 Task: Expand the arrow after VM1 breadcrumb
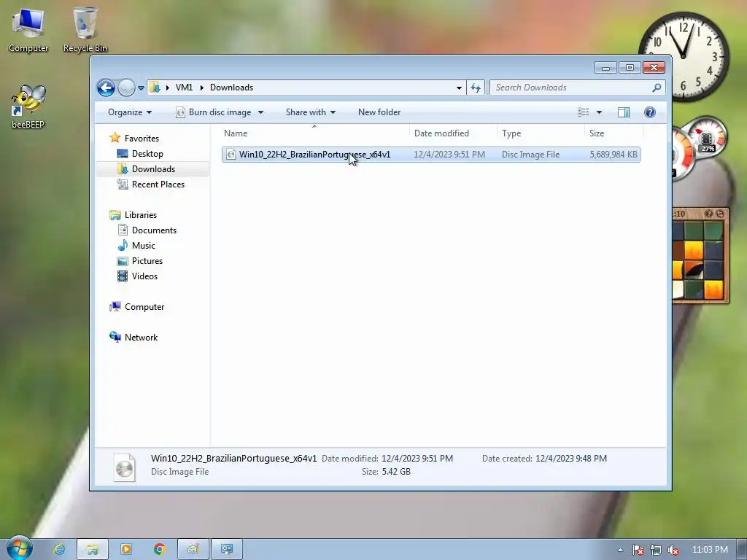click(201, 87)
